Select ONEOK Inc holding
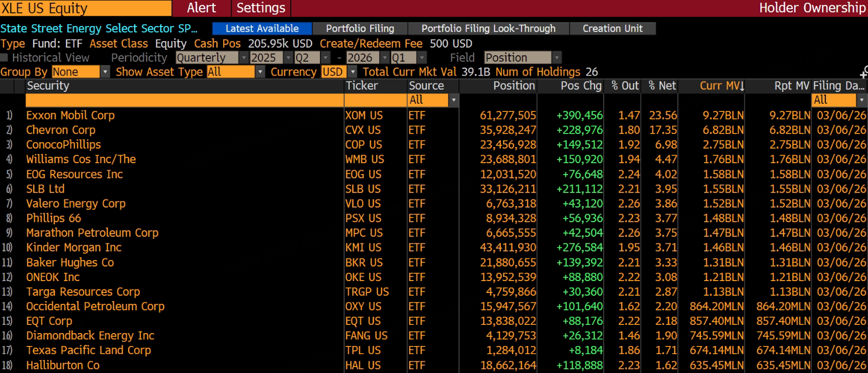Image resolution: width=868 pixels, height=373 pixels. tap(53, 277)
